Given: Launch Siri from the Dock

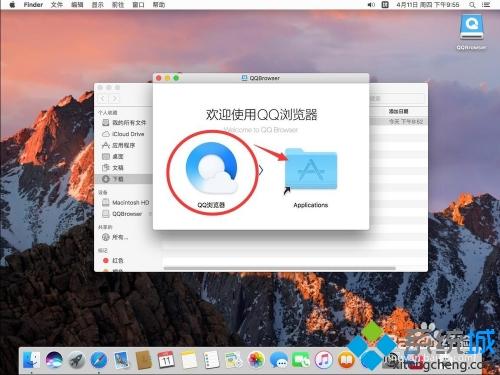Looking at the screenshot, I should 54,360.
